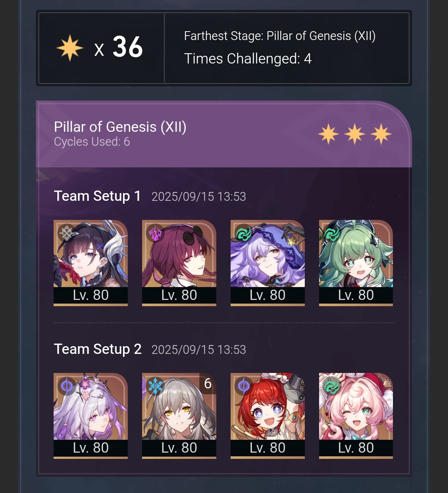Viewport: 448px width, 493px height.
Task: Click the eidolon number 6 badge
Action: [x=208, y=383]
